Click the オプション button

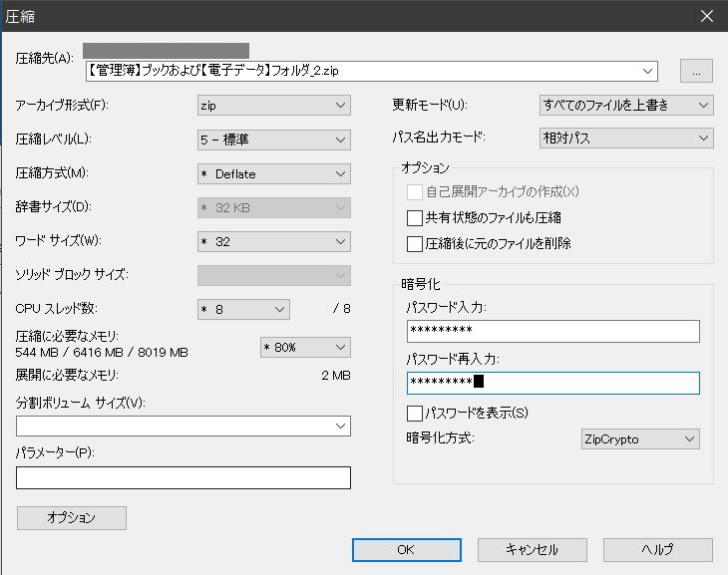[x=72, y=517]
